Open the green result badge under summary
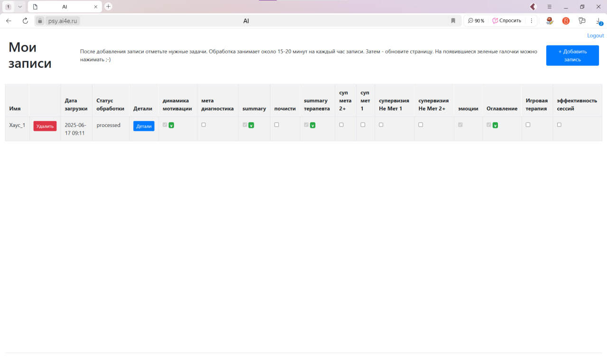Viewport: 607px width, 364px height. (x=251, y=125)
